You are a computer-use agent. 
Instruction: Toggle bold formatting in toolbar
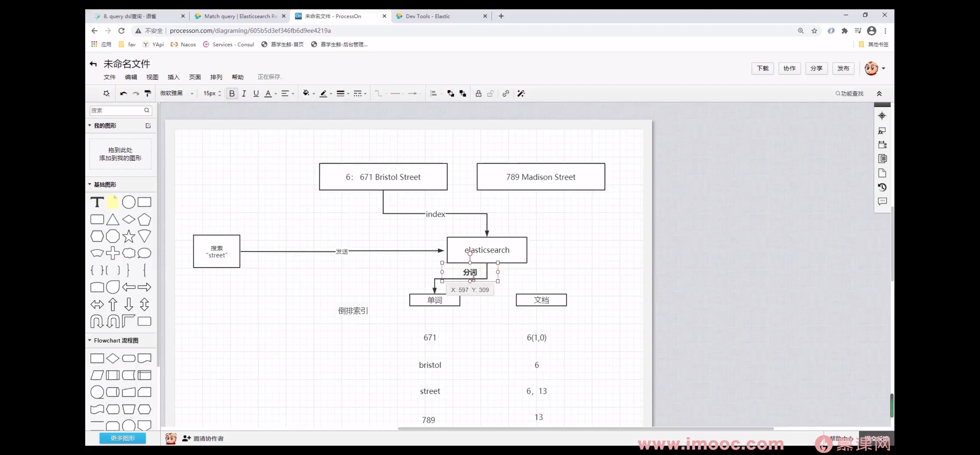pos(232,94)
